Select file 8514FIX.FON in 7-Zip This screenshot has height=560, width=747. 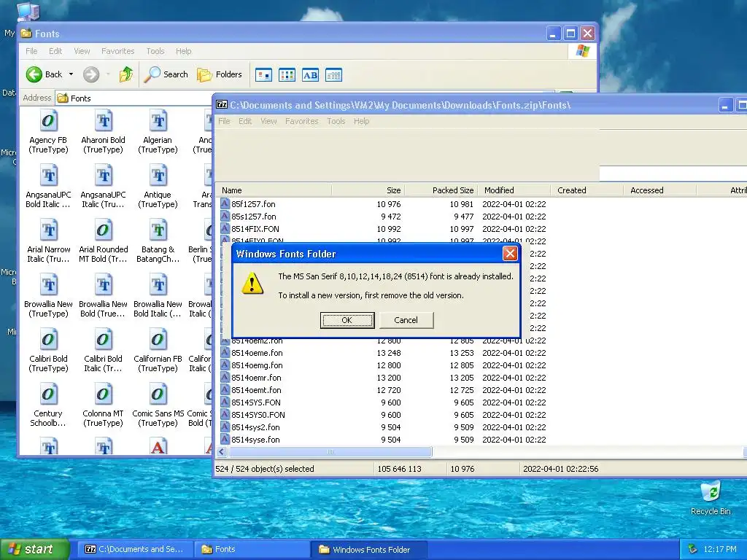(255, 228)
